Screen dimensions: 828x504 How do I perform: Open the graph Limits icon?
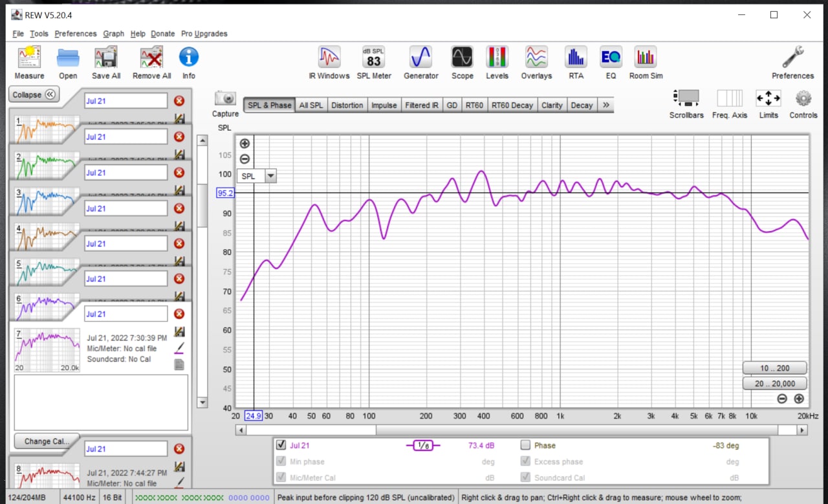(x=768, y=98)
